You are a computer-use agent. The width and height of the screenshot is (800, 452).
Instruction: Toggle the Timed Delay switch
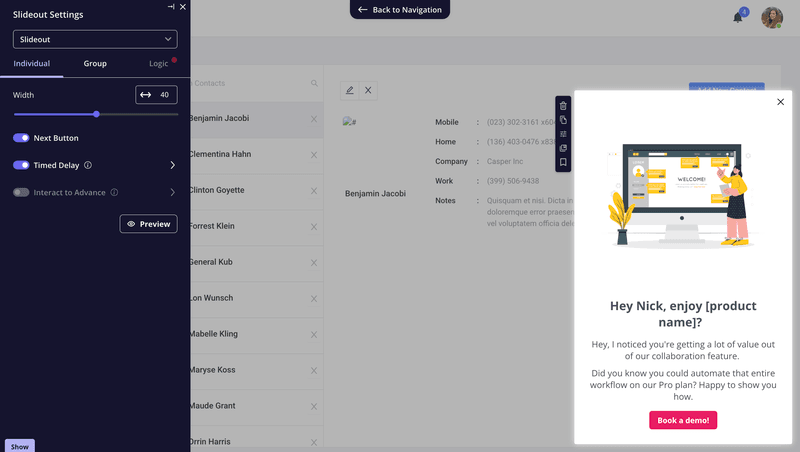pos(21,165)
